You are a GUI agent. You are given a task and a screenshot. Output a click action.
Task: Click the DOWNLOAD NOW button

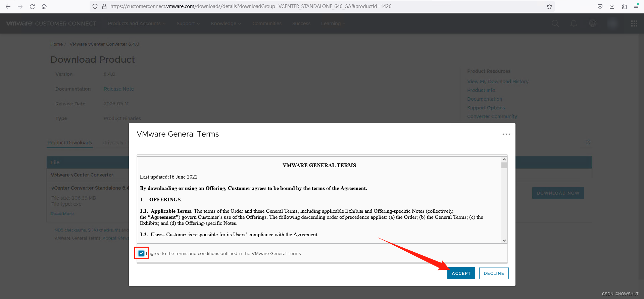558,193
